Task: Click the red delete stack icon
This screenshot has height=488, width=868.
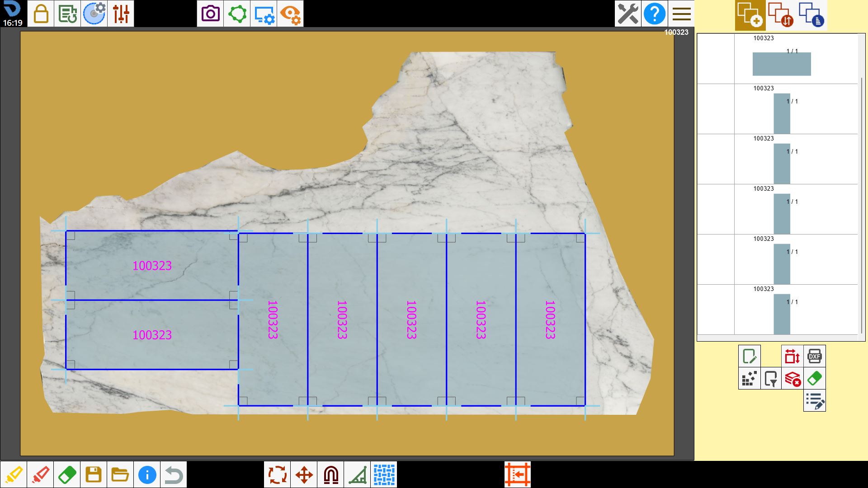Action: coord(793,378)
